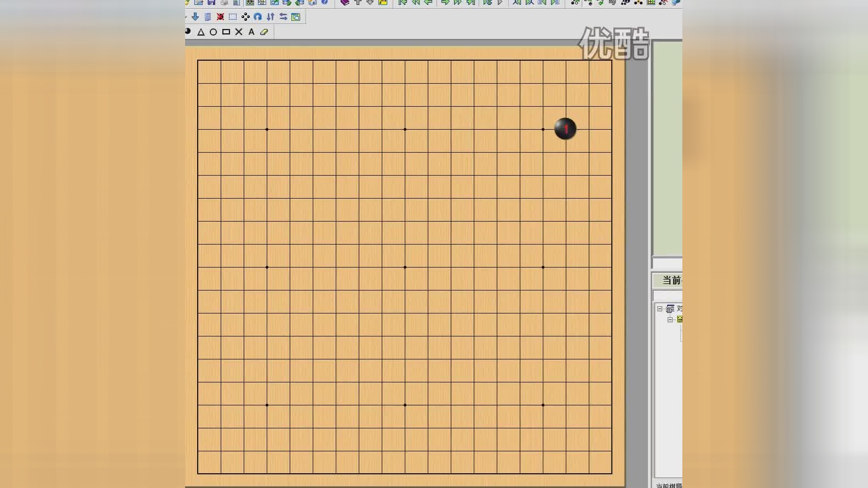
Task: Click the blue page icon beside down arrow
Action: click(x=208, y=17)
